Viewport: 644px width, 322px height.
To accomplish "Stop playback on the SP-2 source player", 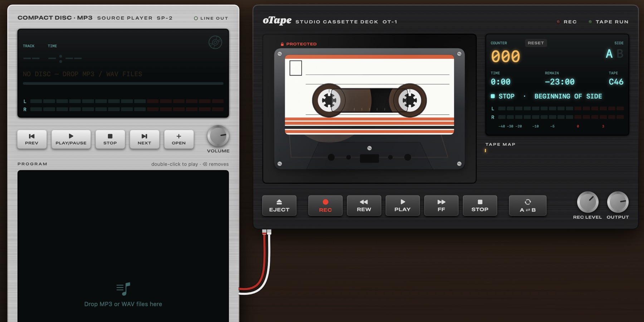I will pyautogui.click(x=110, y=139).
